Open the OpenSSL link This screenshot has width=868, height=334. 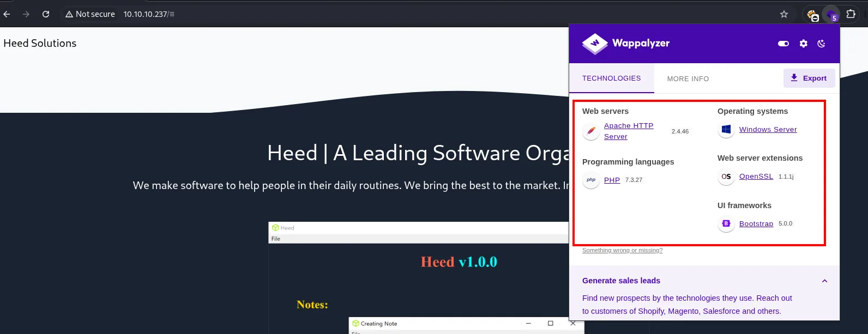(756, 176)
